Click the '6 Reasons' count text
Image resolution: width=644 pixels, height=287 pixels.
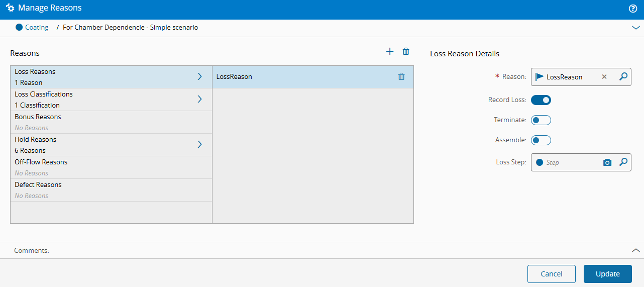coord(30,150)
